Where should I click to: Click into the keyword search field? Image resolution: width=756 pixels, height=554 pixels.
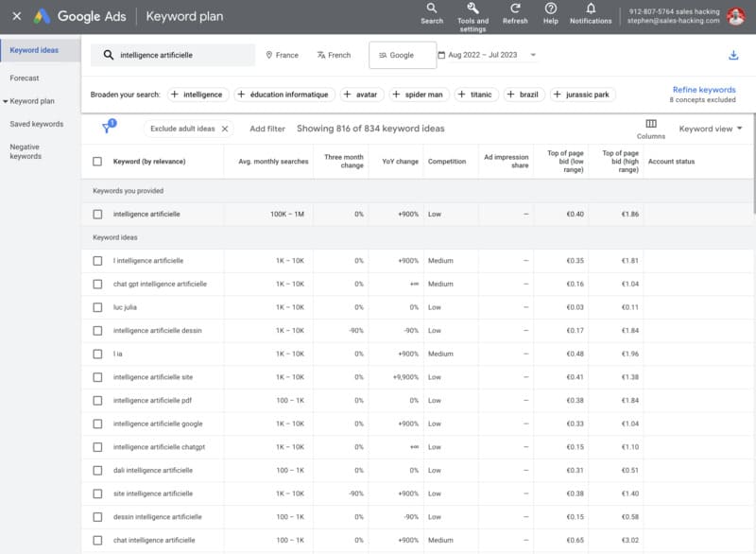coord(173,55)
